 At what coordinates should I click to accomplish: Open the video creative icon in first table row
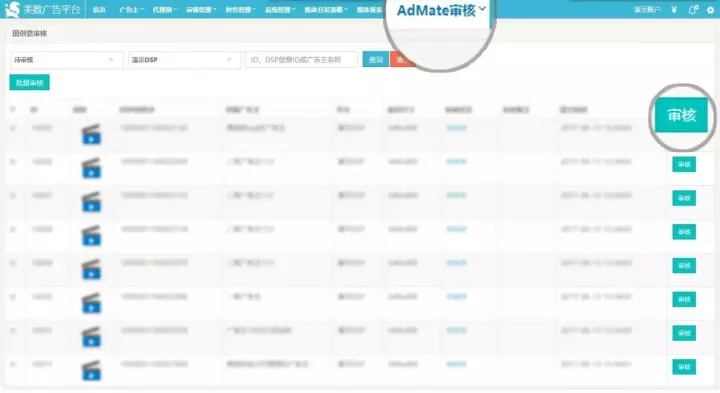(x=91, y=134)
